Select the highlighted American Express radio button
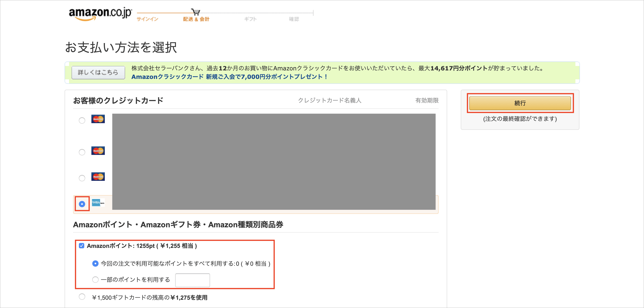 [82, 204]
